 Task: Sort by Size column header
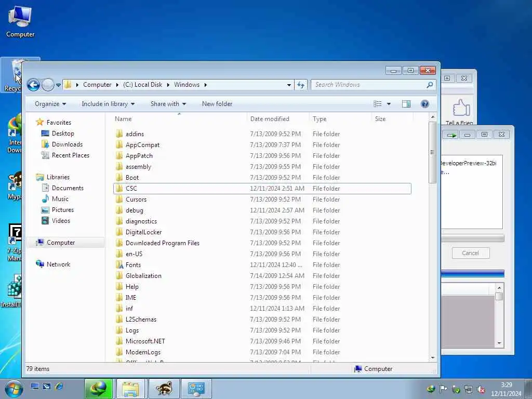point(380,119)
